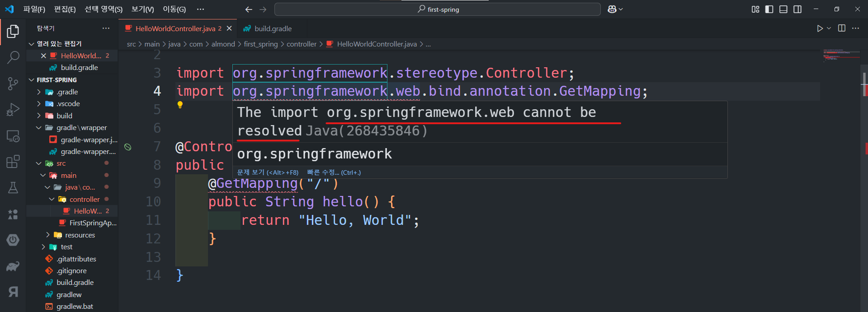This screenshot has width=868, height=312.
Task: Open .gitattributes file in tree
Action: [x=76, y=259]
